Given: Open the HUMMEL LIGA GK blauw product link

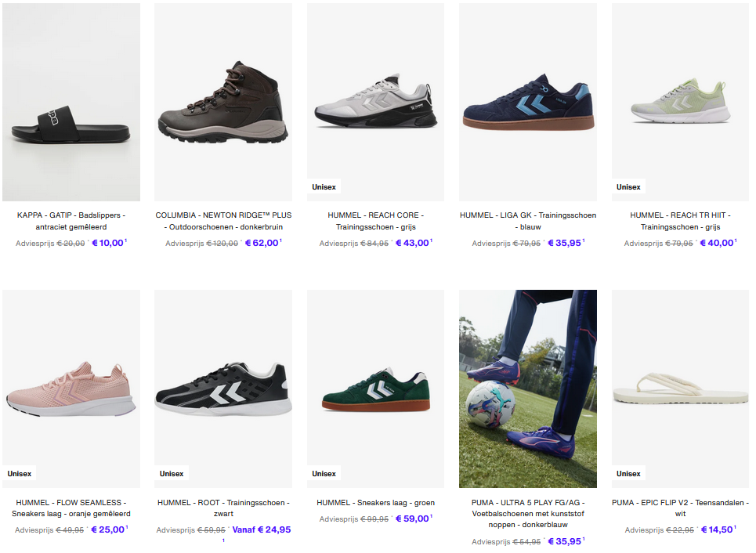Looking at the screenshot, I should 527,221.
